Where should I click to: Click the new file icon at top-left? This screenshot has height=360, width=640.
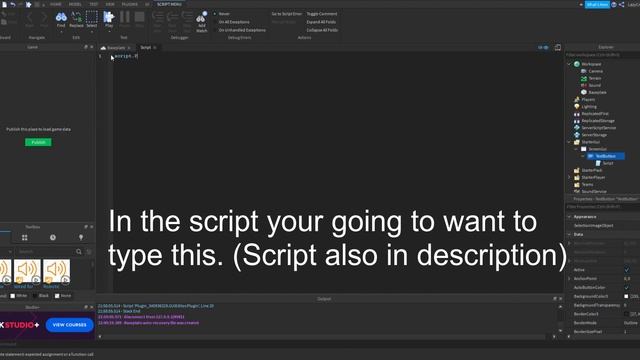tap(4, 4)
